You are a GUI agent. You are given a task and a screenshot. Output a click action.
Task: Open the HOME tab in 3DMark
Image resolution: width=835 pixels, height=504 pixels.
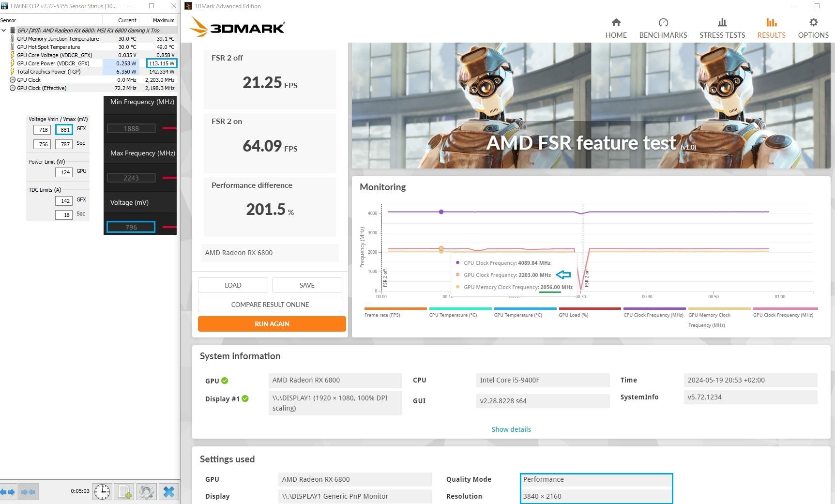(616, 28)
